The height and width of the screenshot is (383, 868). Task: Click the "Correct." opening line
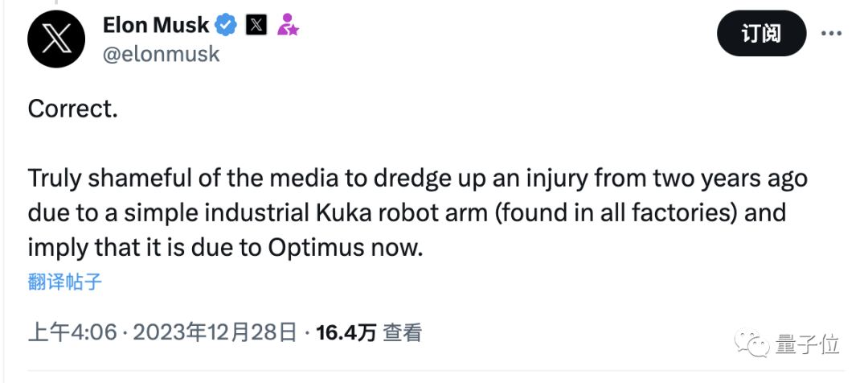click(73, 109)
